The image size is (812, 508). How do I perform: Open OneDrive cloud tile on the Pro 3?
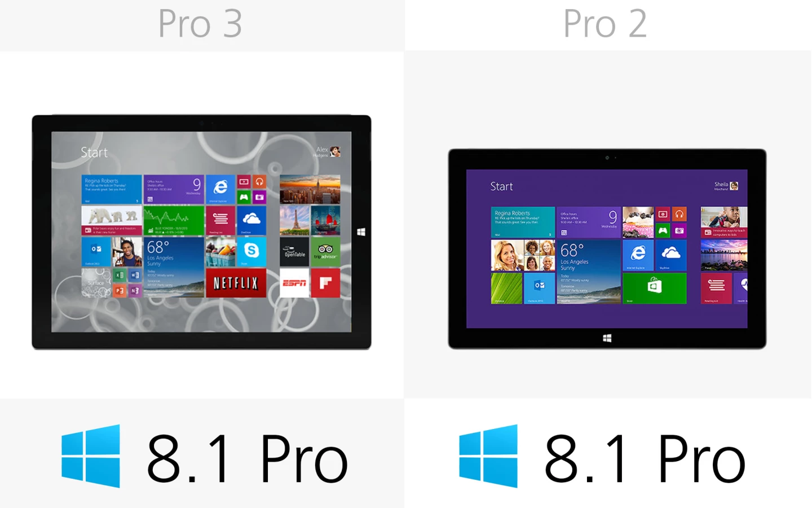click(251, 220)
